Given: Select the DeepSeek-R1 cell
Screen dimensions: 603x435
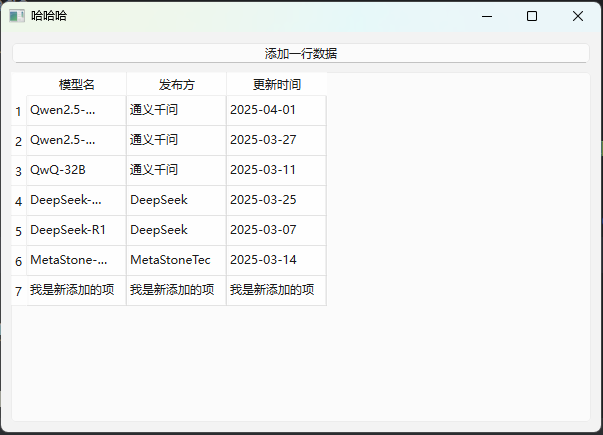Looking at the screenshot, I should (77, 230).
